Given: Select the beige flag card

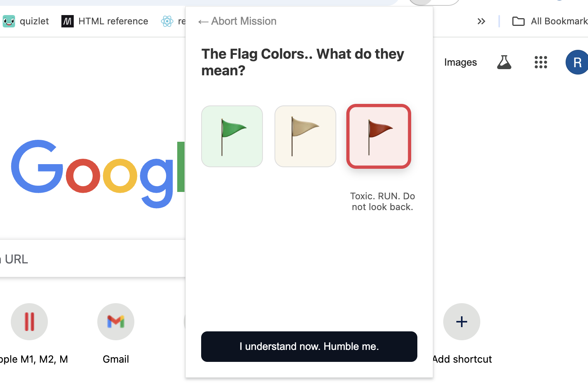Looking at the screenshot, I should pyautogui.click(x=305, y=136).
